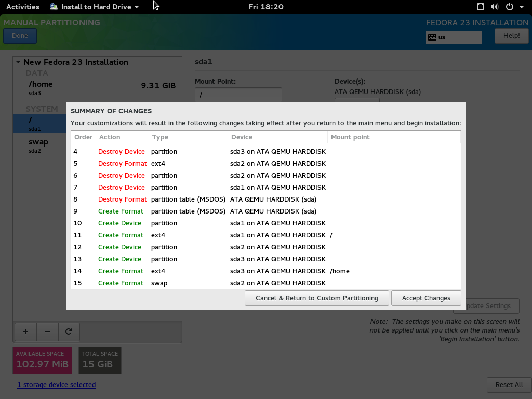
Task: Click the us keyboard layout indicator
Action: point(454,37)
